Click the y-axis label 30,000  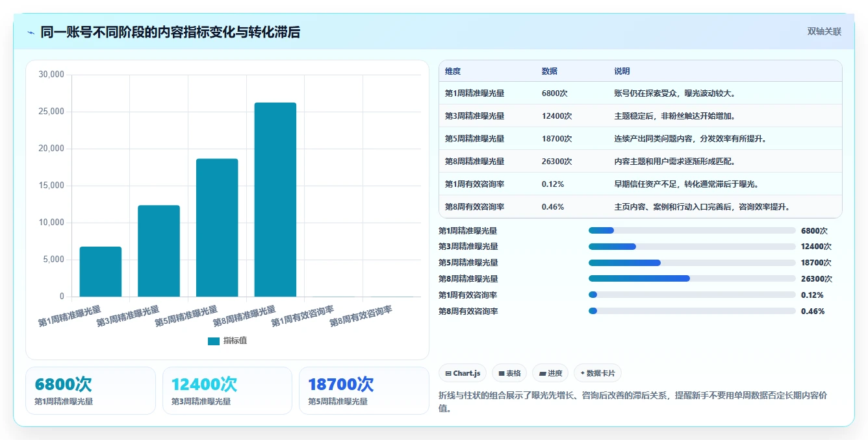pyautogui.click(x=51, y=75)
